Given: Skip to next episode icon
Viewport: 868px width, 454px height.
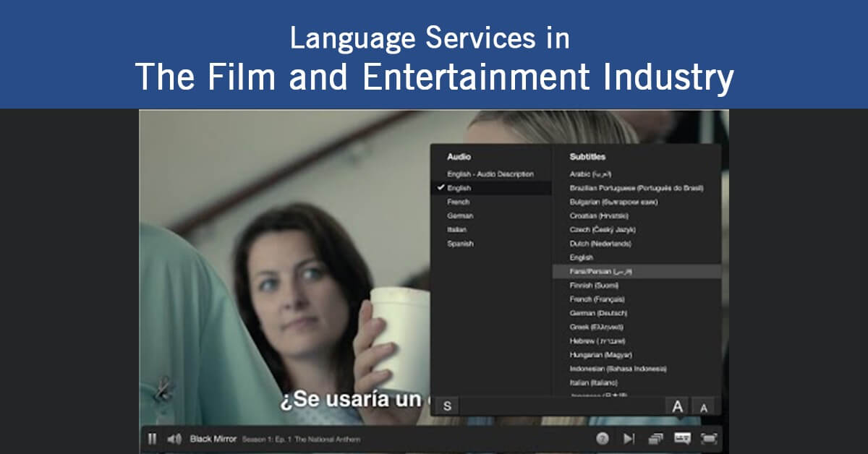Looking at the screenshot, I should tap(629, 438).
